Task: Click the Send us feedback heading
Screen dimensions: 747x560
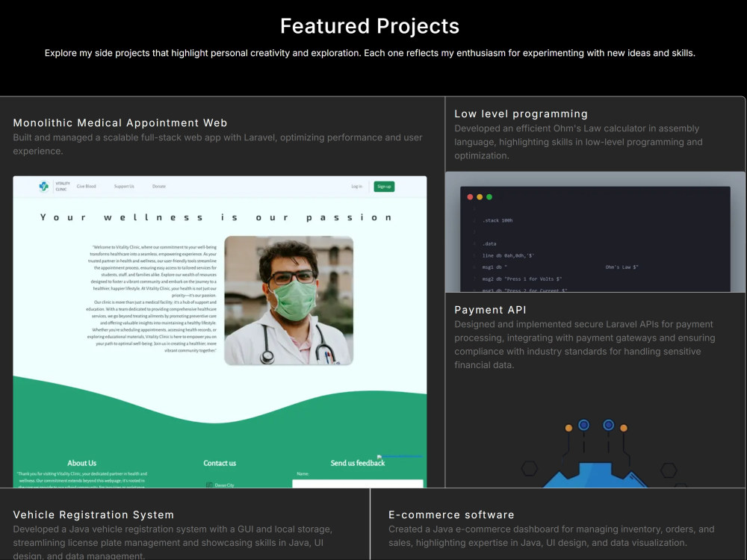Action: click(358, 463)
